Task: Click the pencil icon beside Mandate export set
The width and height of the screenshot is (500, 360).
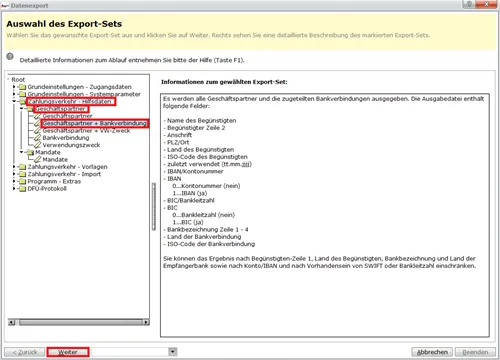Action: [38, 160]
